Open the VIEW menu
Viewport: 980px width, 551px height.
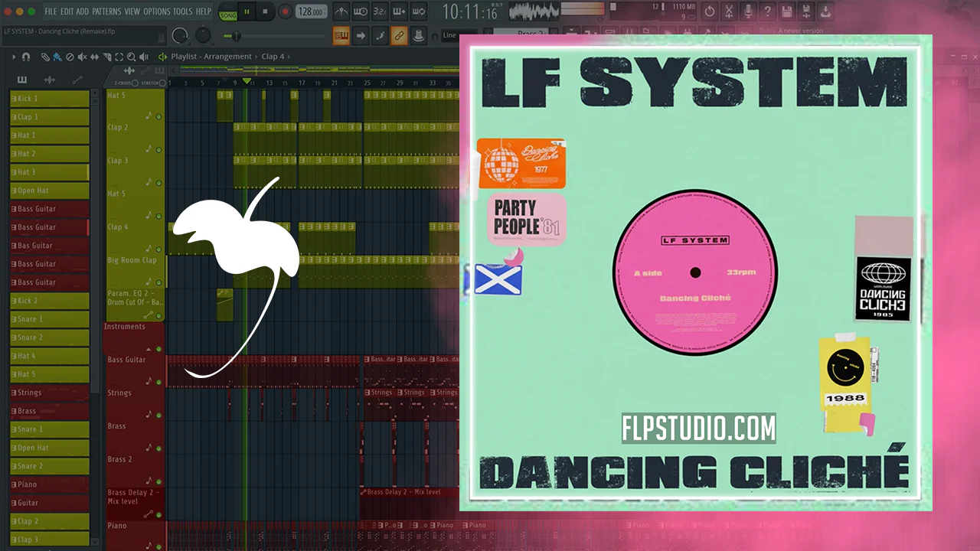coord(132,11)
